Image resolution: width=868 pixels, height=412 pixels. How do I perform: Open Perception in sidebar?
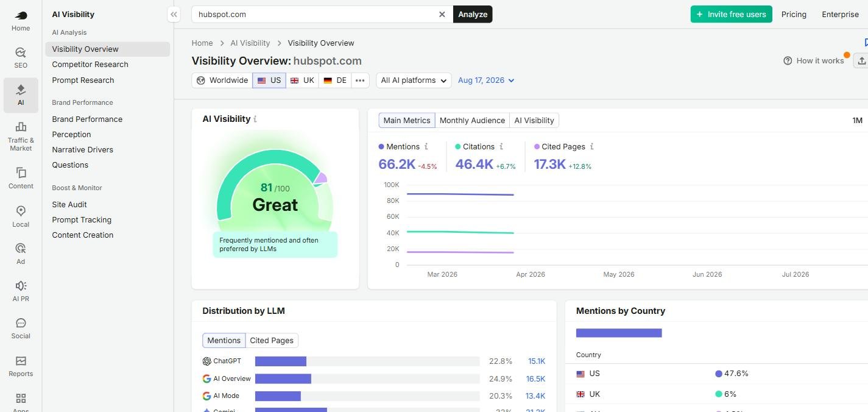[107, 134]
